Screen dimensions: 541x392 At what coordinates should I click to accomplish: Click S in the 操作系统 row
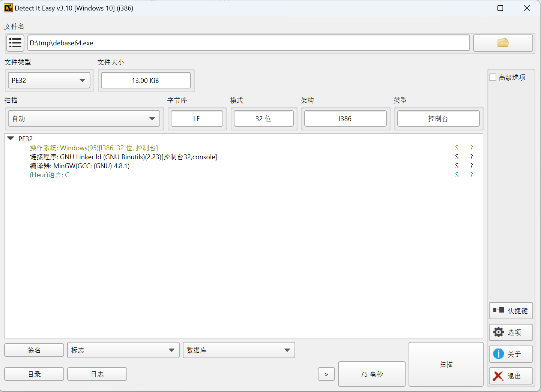click(x=457, y=148)
